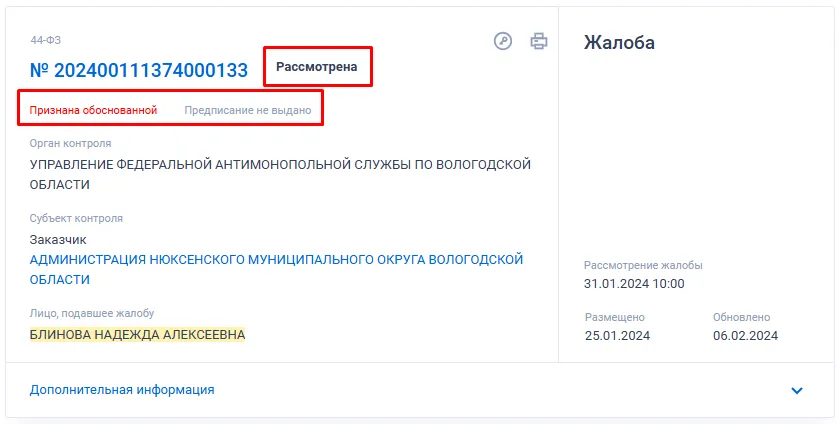839x424 pixels.
Task: Click the review date 31.01.2024 10:00
Action: 634,284
